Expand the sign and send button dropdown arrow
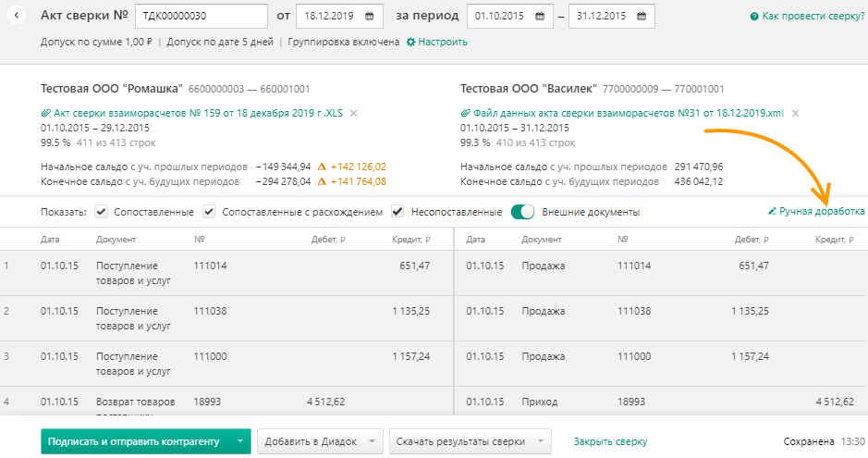 point(240,441)
